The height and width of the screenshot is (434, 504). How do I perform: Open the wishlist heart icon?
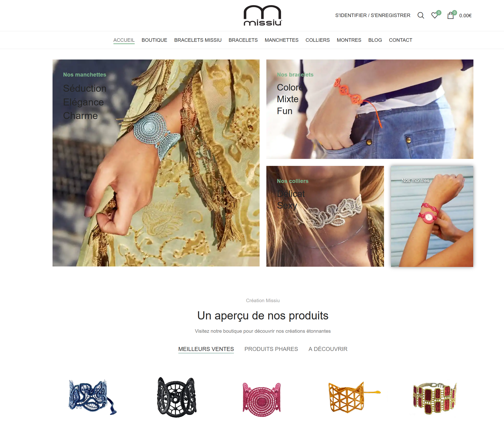tap(435, 15)
